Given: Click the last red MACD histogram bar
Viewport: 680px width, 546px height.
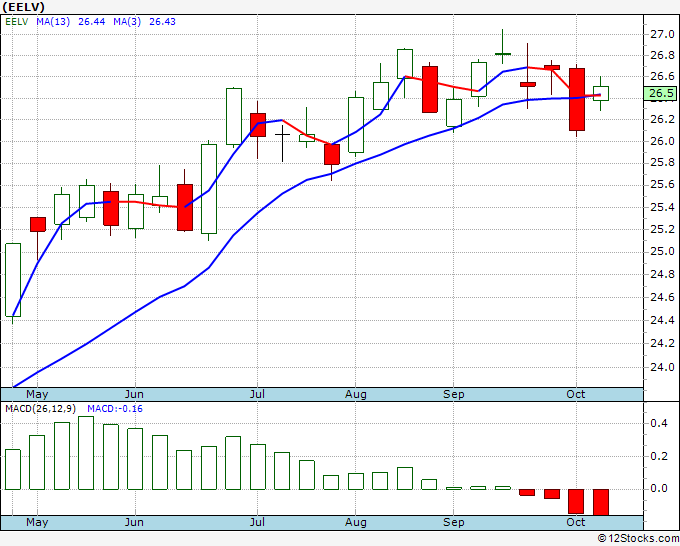Looking at the screenshot, I should pos(601,502).
